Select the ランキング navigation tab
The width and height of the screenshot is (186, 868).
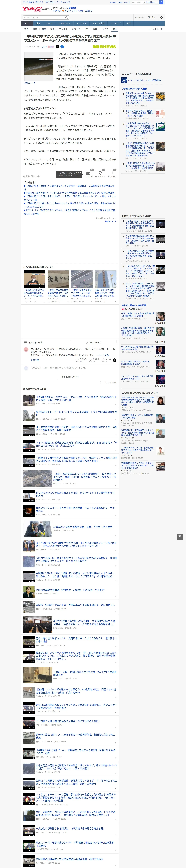(x=115, y=23)
